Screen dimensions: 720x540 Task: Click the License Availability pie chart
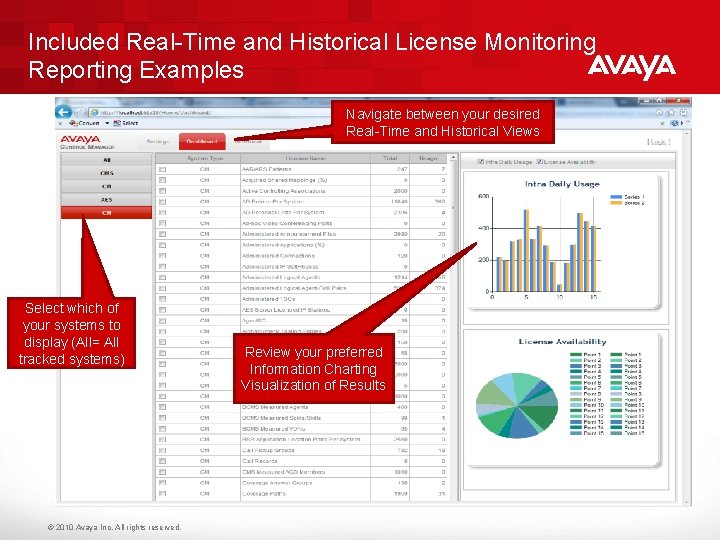coord(517,405)
